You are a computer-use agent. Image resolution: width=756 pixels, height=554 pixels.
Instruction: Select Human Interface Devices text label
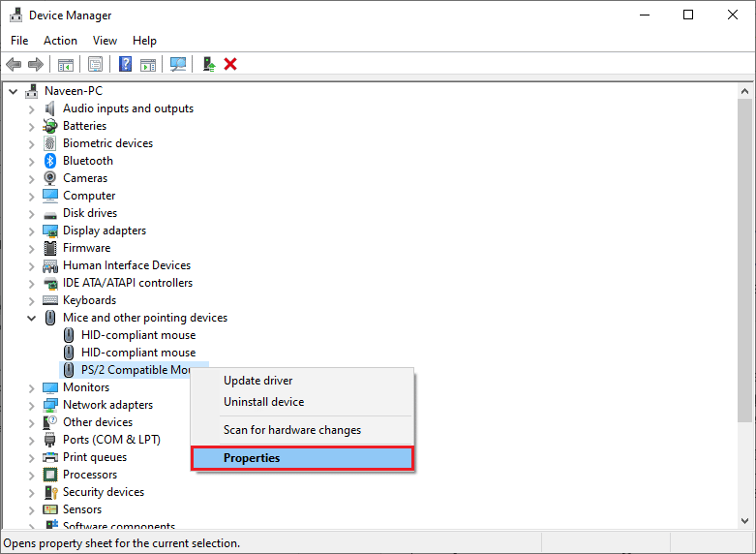[x=127, y=265]
